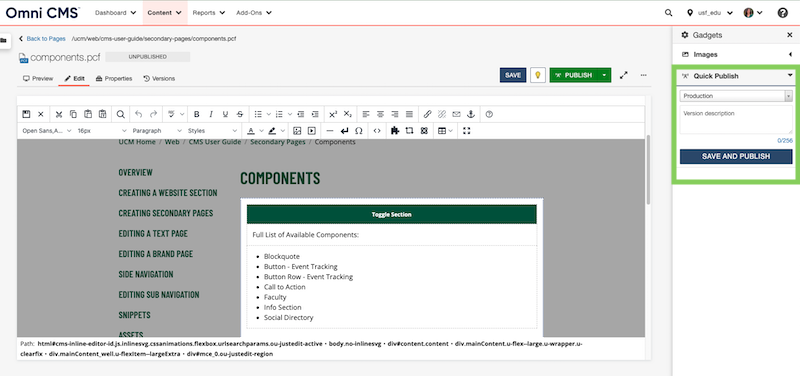Click the insert media play icon

point(311,131)
